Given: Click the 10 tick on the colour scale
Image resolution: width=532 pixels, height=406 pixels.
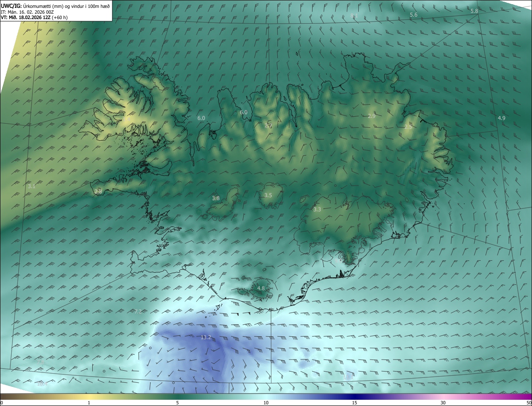Looking at the screenshot, I should (266, 403).
